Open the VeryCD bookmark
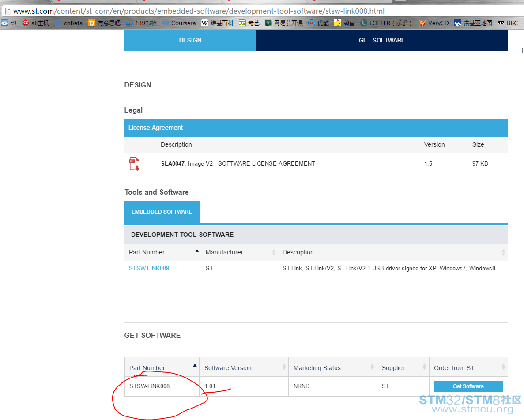This screenshot has height=420, width=524. coord(434,23)
